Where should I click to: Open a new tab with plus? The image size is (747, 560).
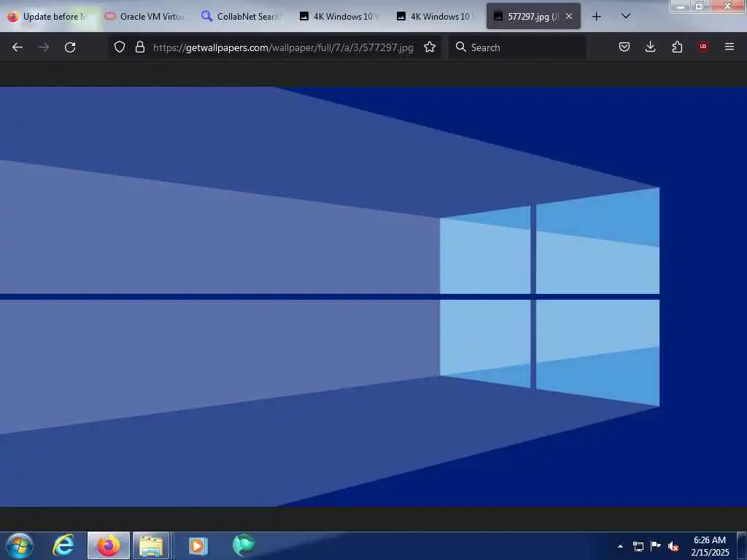(596, 17)
